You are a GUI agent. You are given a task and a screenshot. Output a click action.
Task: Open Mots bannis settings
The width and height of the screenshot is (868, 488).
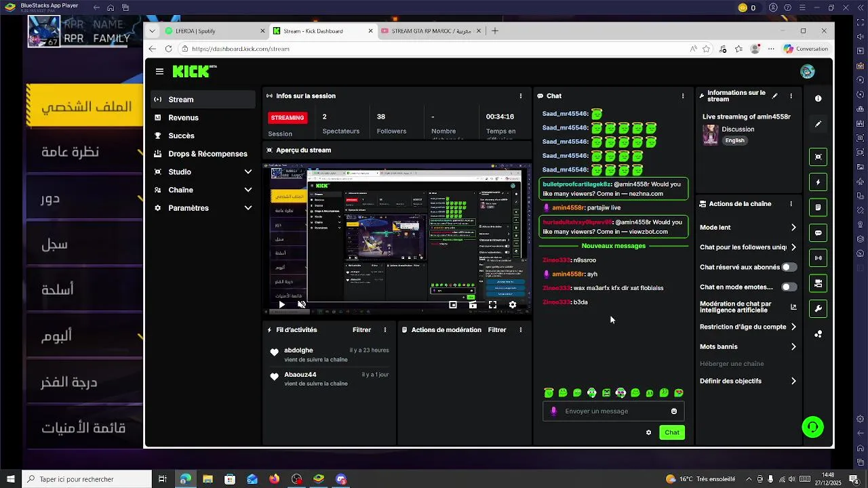[x=748, y=346]
